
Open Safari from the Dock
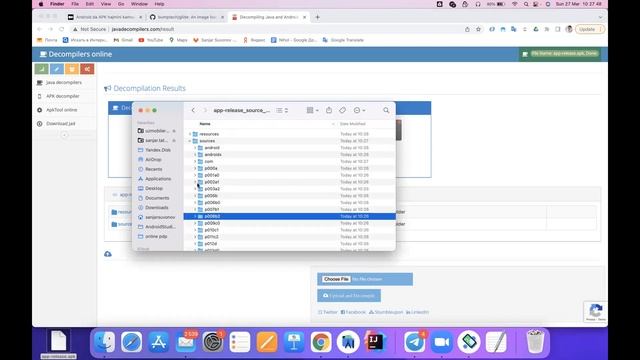(x=131, y=342)
